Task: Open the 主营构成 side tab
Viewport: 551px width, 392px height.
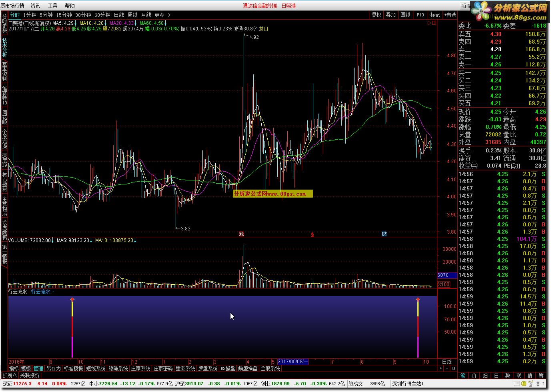Action: point(4,206)
